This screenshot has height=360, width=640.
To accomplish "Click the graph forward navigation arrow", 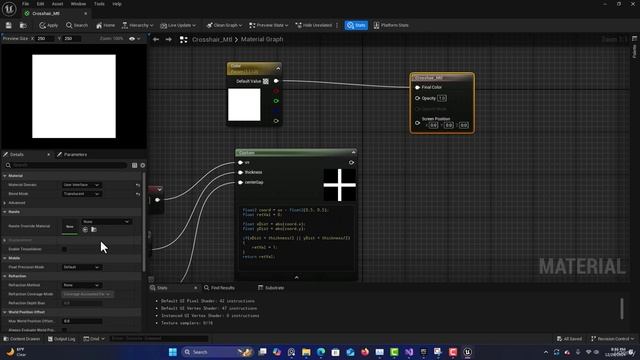I will [x=169, y=40].
